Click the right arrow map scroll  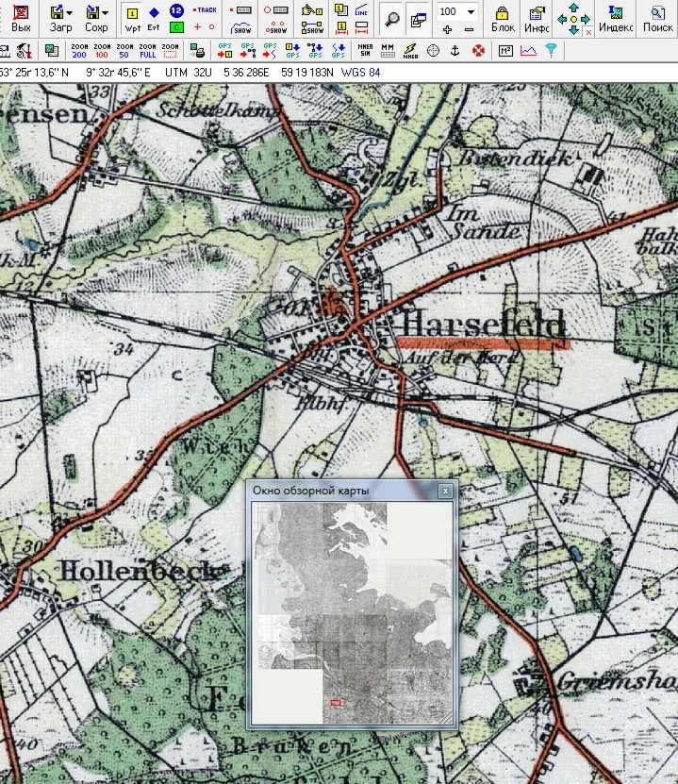[585, 20]
